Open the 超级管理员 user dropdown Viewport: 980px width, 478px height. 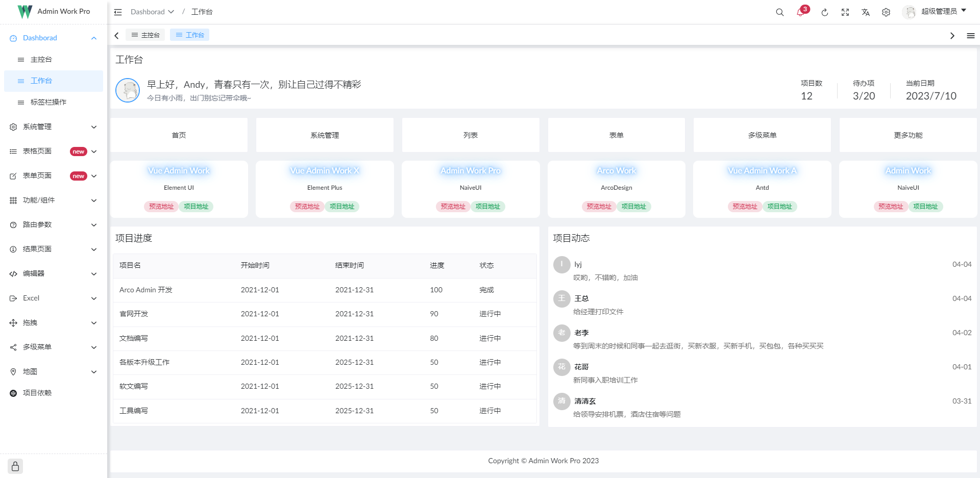tap(937, 12)
